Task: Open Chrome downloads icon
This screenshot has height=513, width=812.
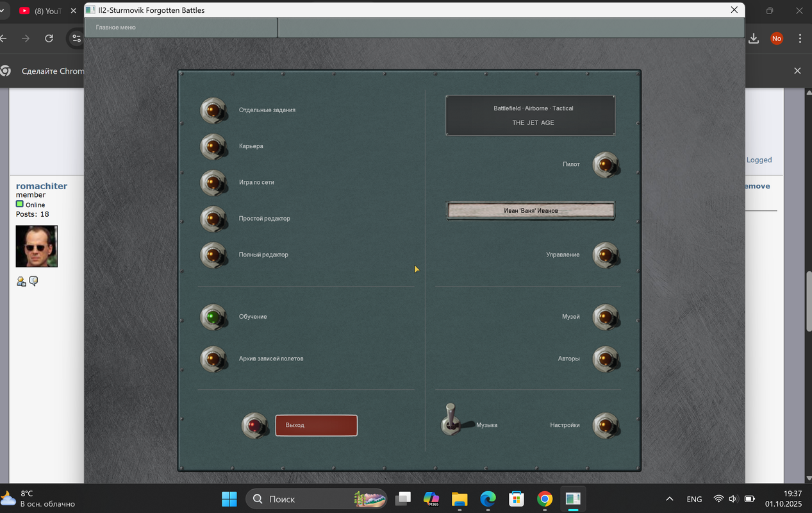Action: point(754,38)
